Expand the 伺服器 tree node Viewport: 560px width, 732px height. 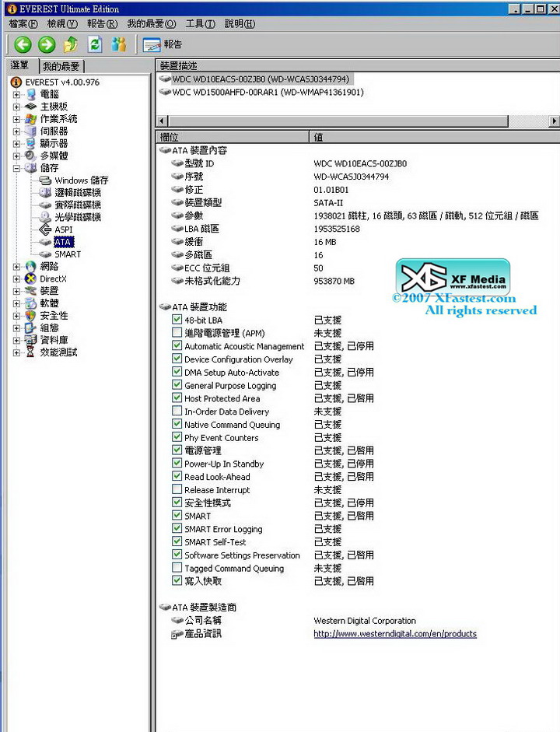tap(16, 131)
